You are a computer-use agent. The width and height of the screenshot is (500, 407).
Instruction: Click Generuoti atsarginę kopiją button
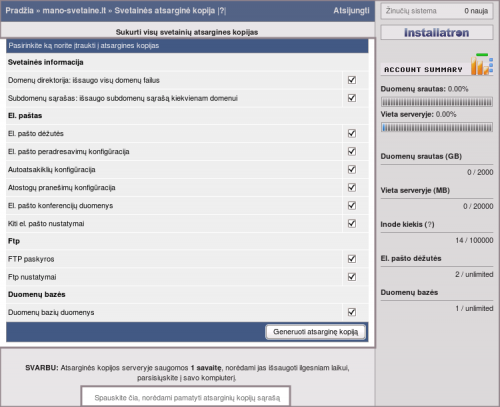[x=315, y=332]
